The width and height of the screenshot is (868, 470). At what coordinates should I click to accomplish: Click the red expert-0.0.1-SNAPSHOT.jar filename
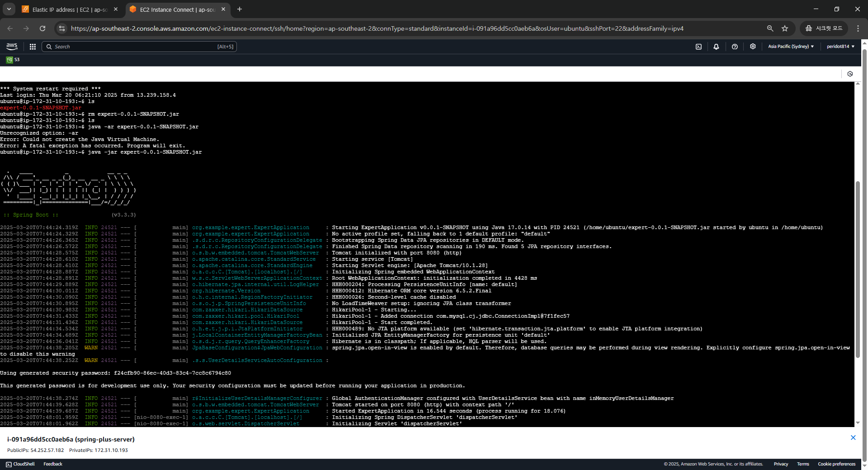tap(41, 108)
